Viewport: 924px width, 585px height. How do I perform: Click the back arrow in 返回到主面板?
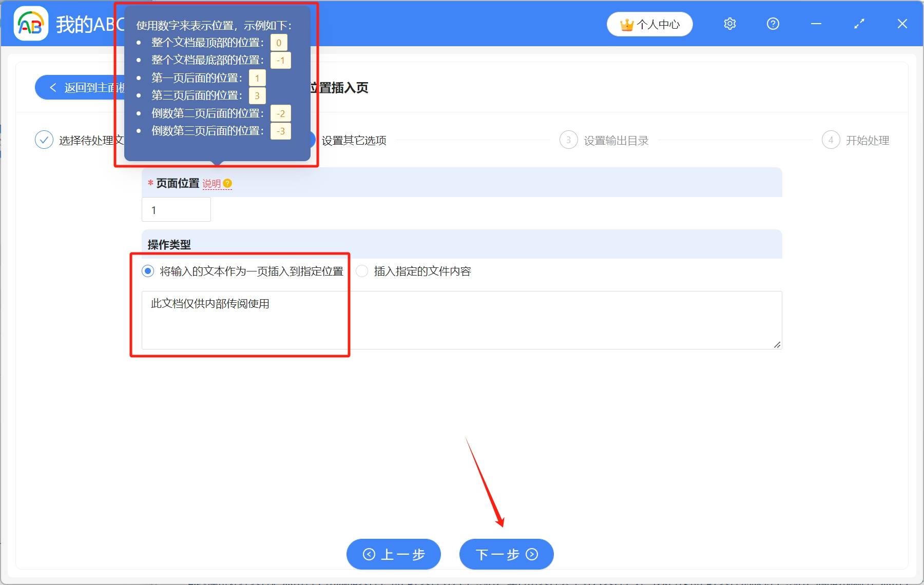point(53,87)
